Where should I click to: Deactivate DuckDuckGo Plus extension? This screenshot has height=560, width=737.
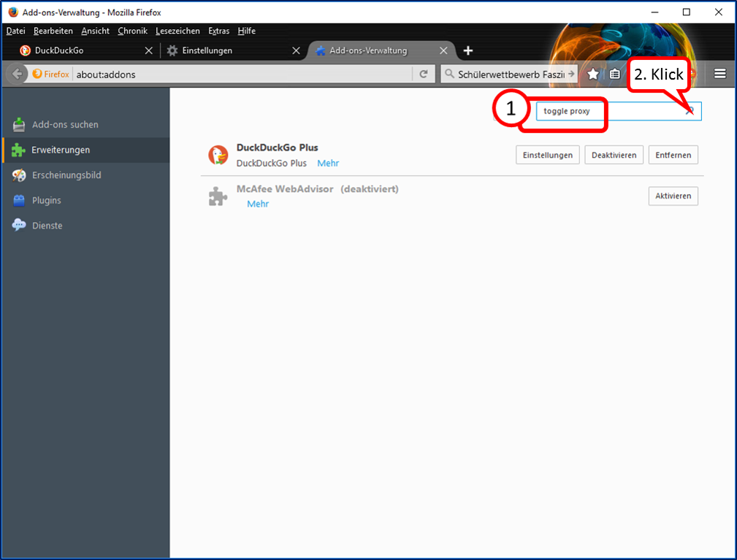coord(614,155)
